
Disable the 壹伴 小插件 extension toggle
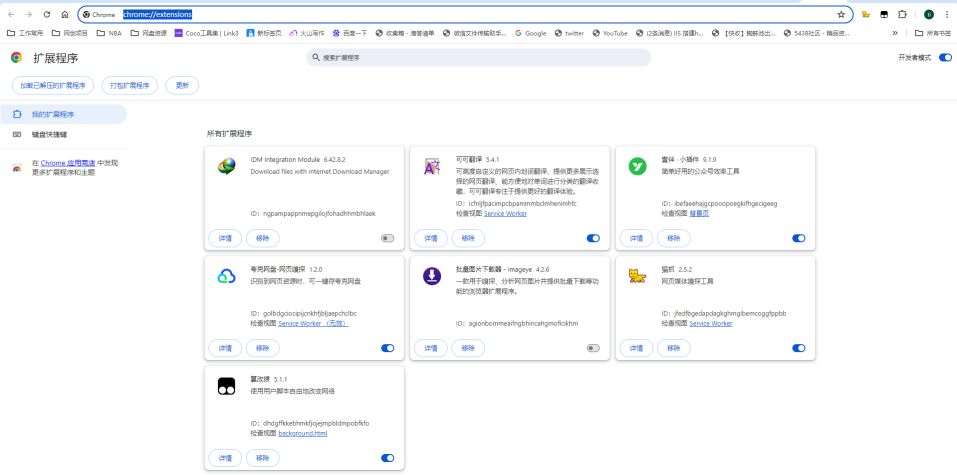point(798,238)
